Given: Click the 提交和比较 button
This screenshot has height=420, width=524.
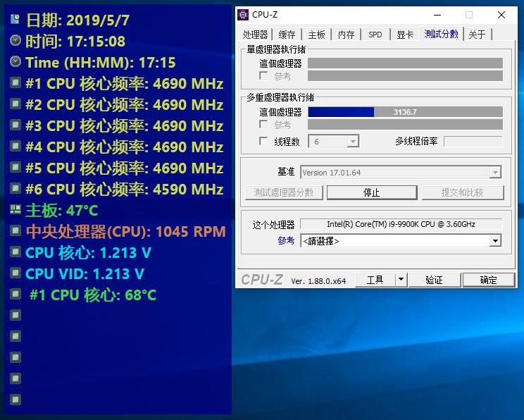Looking at the screenshot, I should (x=463, y=192).
